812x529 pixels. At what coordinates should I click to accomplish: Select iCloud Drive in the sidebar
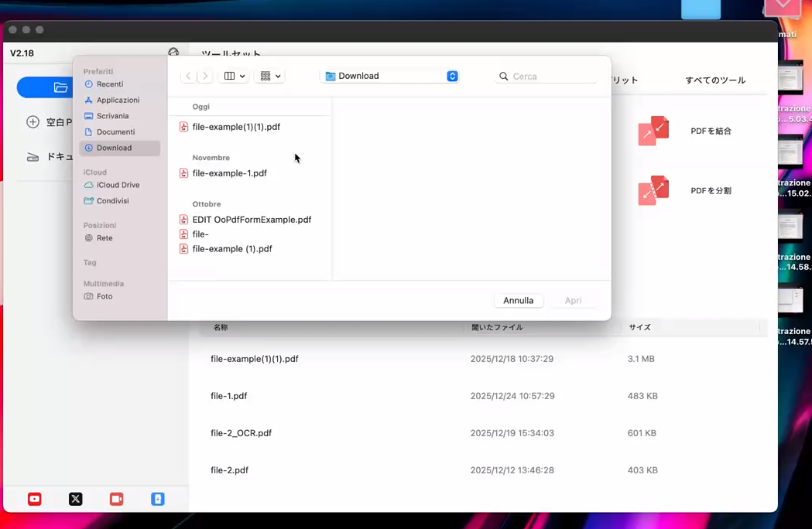click(x=118, y=185)
